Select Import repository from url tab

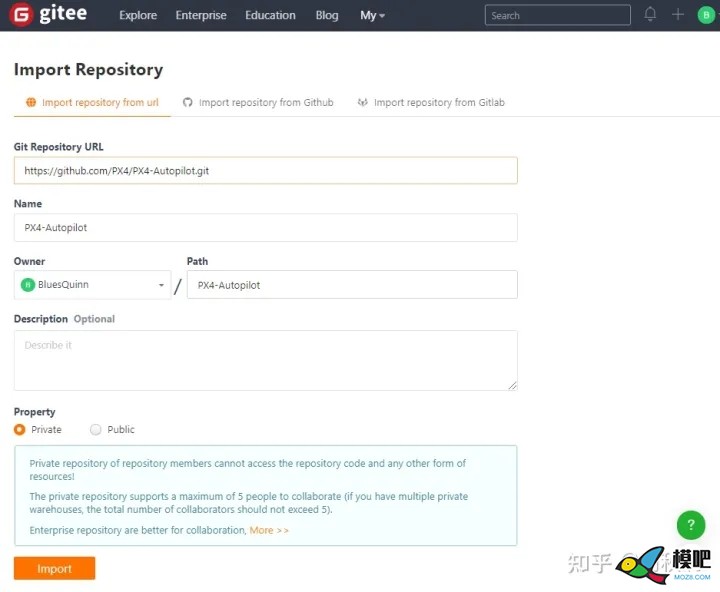pos(92,102)
